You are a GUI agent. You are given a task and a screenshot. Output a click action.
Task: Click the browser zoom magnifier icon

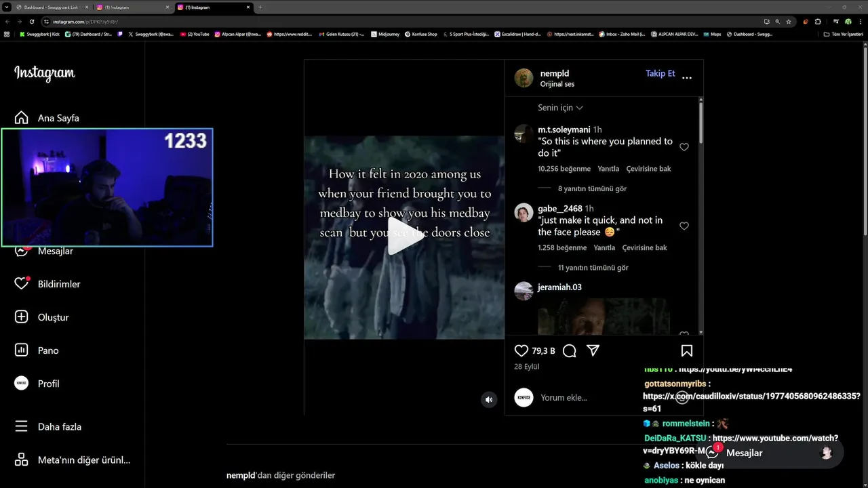pos(777,22)
